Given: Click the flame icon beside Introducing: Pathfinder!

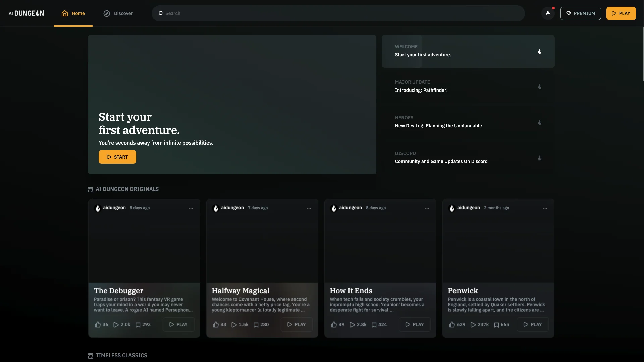Looking at the screenshot, I should click(x=540, y=87).
